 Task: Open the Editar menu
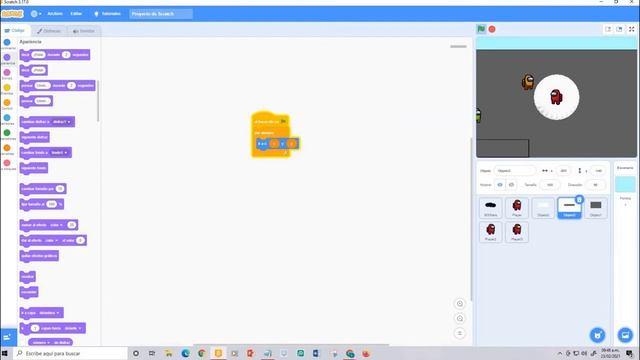(76, 13)
